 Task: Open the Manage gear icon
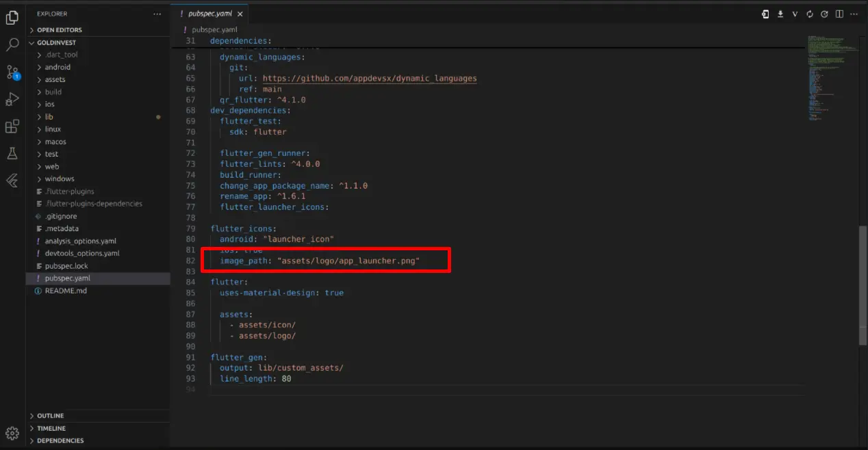tap(12, 433)
